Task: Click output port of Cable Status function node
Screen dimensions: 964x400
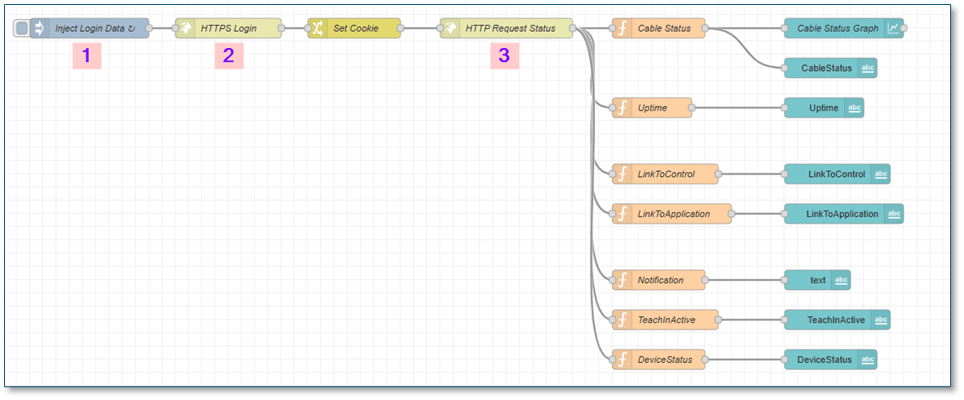Action: (705, 28)
